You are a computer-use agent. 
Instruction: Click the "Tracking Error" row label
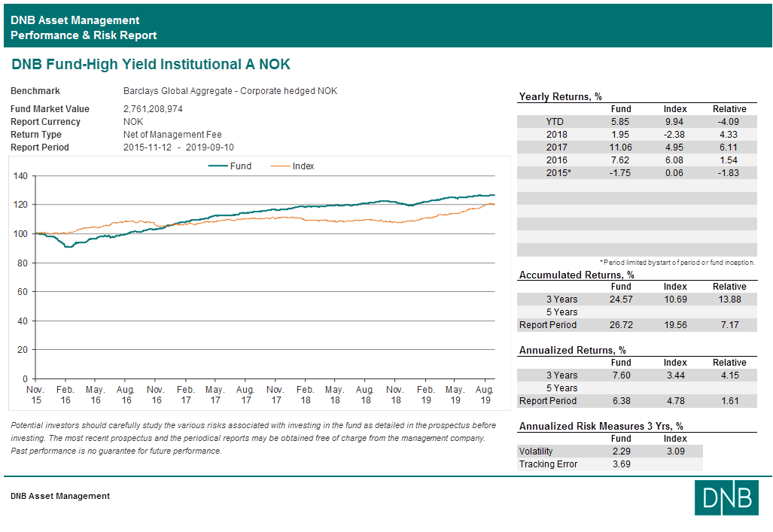click(548, 464)
